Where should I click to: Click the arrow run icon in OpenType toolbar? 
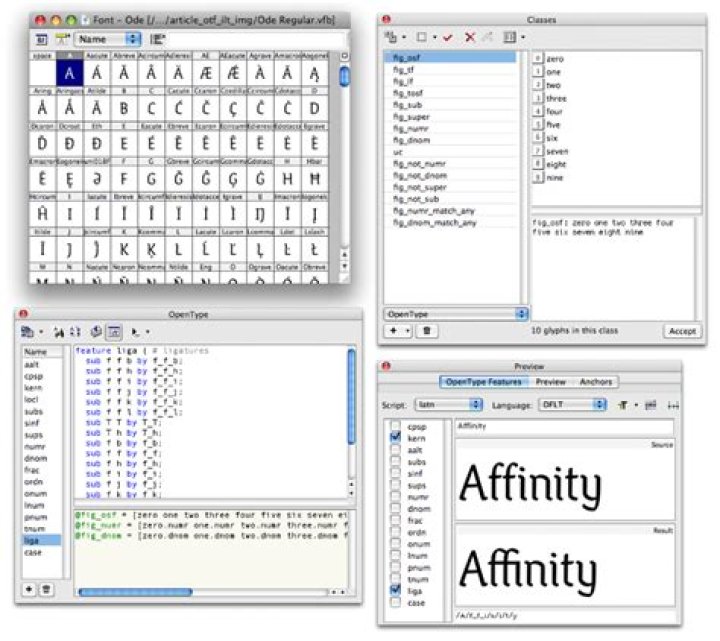tap(136, 332)
